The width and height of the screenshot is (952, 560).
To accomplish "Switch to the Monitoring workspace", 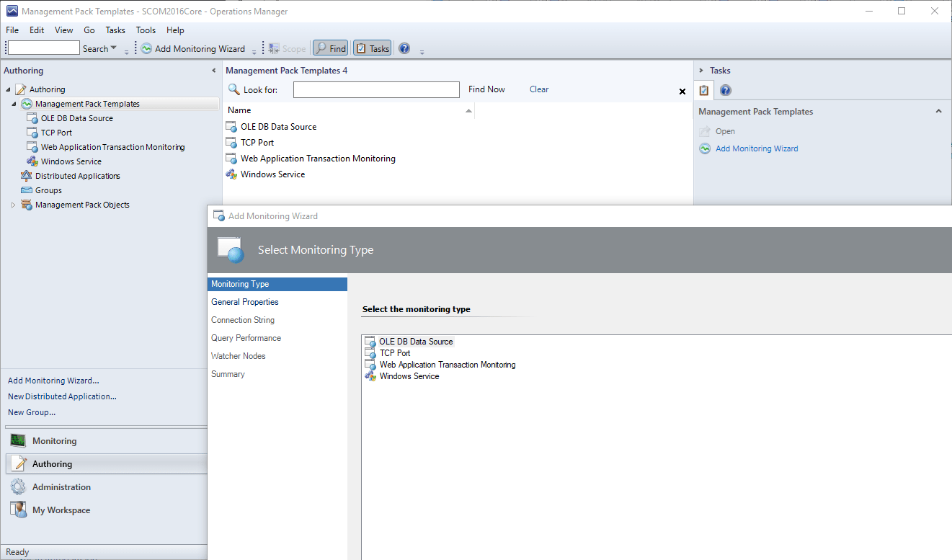I will (106, 441).
